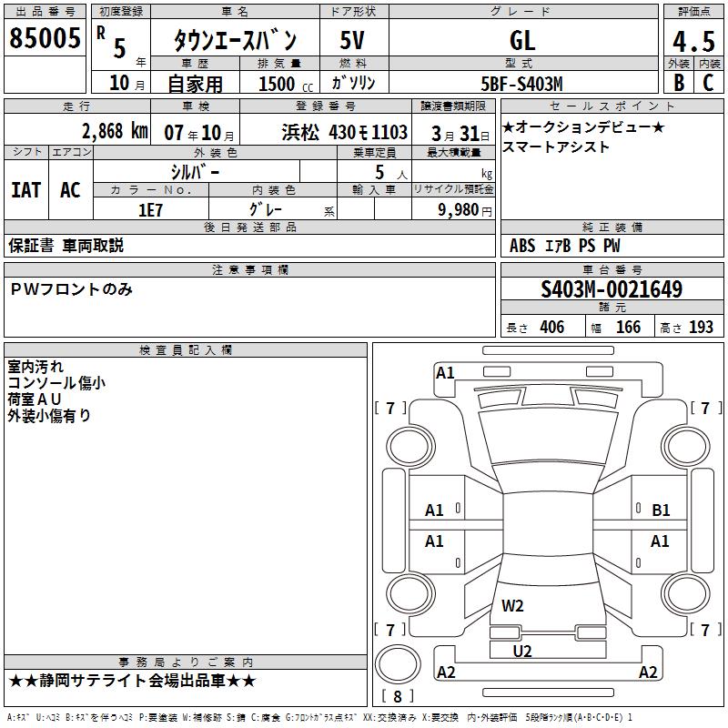Click inspector note 外装小傷有り
Image resolution: width=728 pixels, height=728 pixels.
[x=49, y=415]
